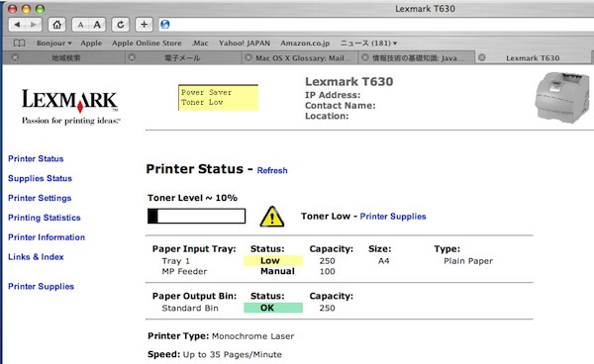Click the Standard Bin label
Image resolution: width=594 pixels, height=364 pixels.
point(190,308)
